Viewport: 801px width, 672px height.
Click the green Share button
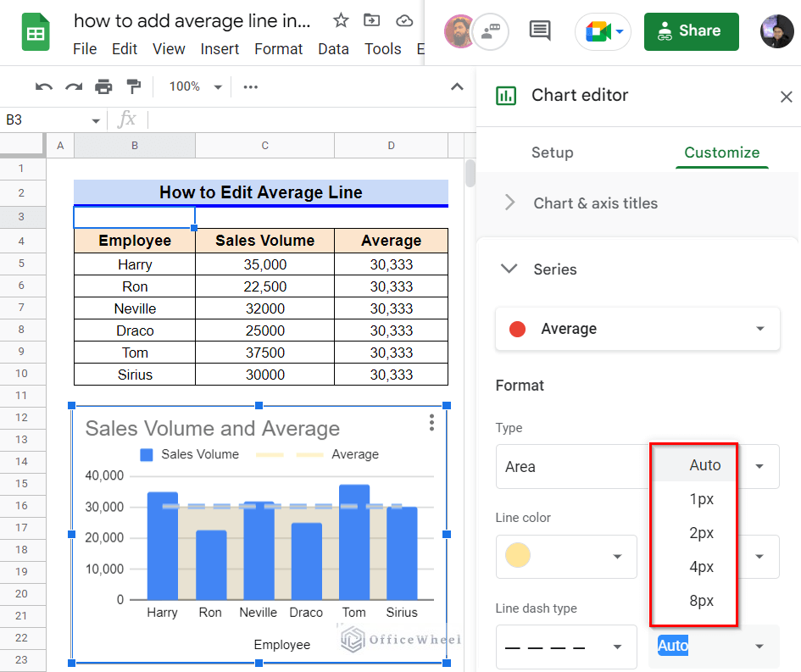691,31
